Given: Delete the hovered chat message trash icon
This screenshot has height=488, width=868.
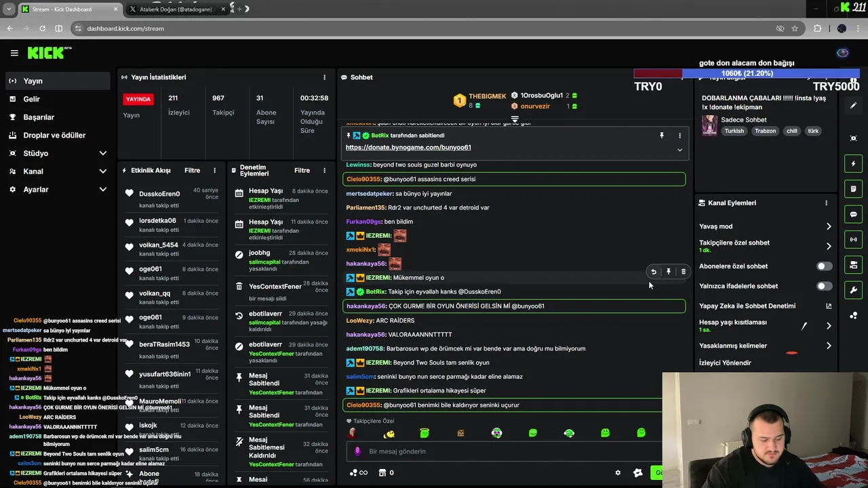Looking at the screenshot, I should (683, 272).
